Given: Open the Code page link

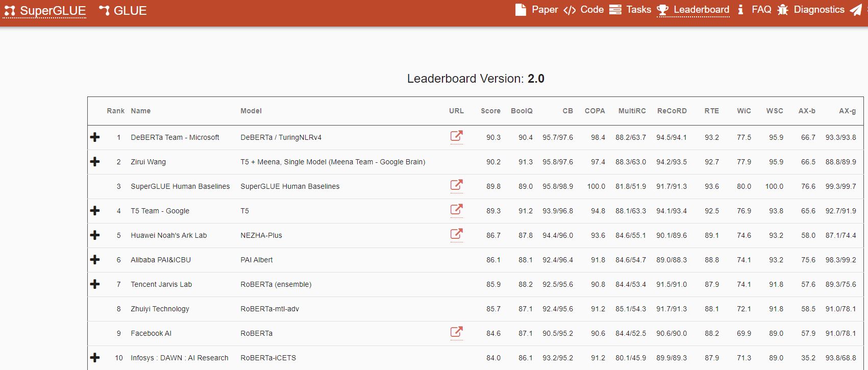Looking at the screenshot, I should (591, 10).
